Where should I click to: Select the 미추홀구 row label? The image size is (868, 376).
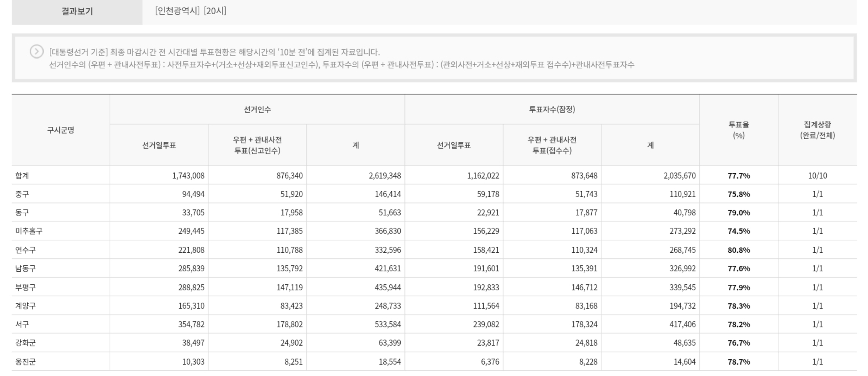(x=29, y=231)
